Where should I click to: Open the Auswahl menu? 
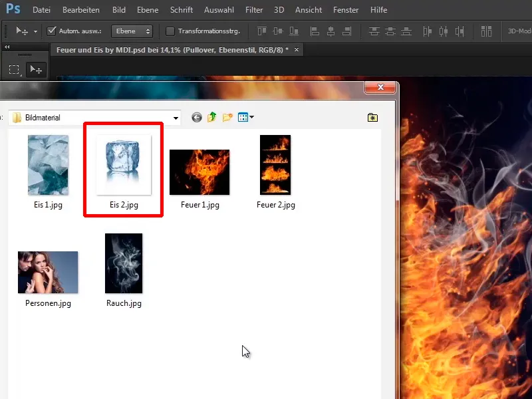219,10
